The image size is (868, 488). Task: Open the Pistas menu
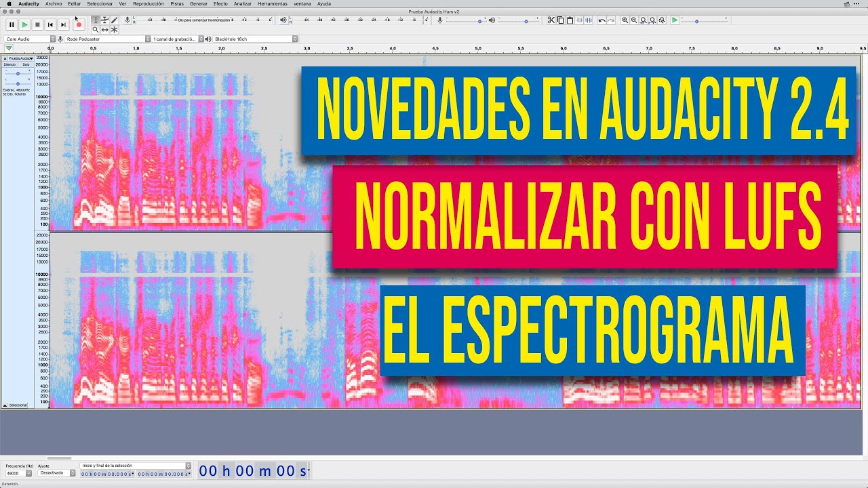[177, 3]
